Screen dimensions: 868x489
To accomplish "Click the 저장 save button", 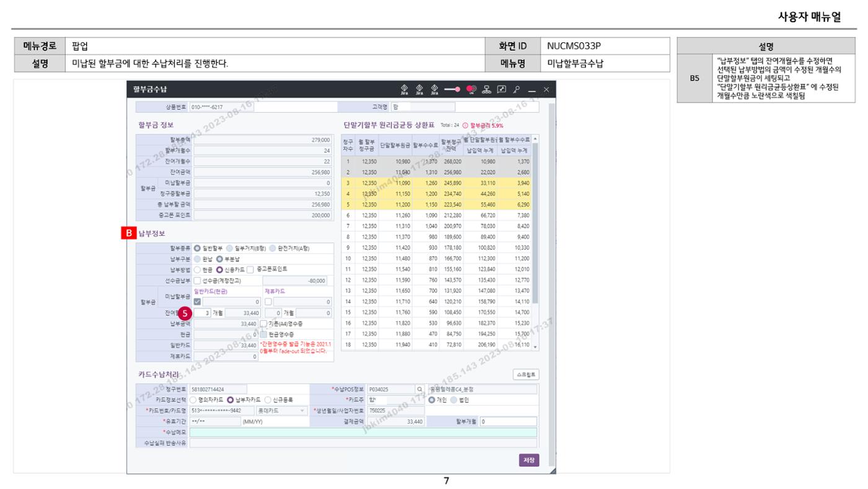I will (x=529, y=460).
